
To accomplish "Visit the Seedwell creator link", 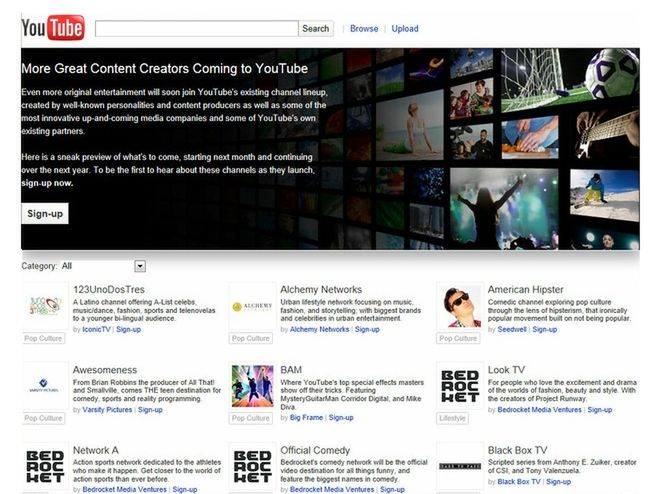I will [x=512, y=329].
